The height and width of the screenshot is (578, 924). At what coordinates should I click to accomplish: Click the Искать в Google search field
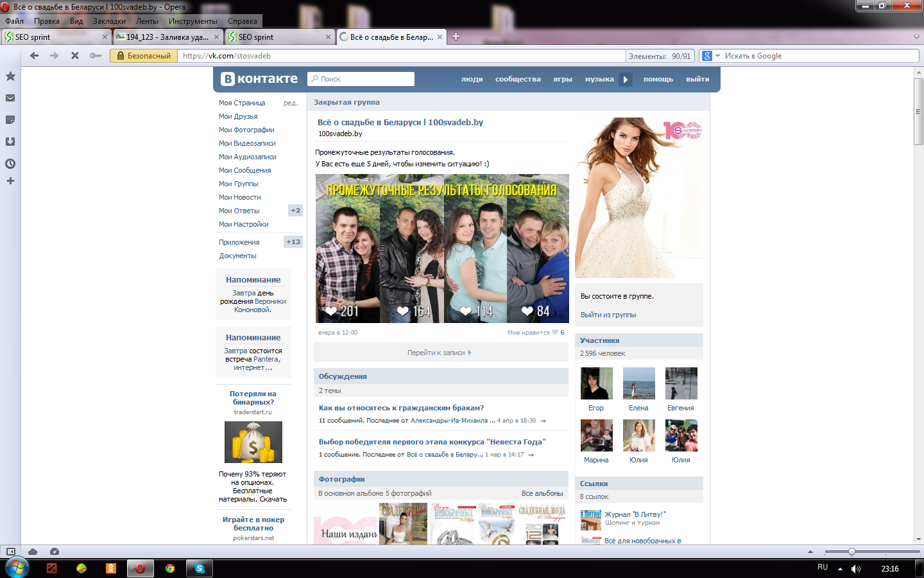[x=820, y=56]
